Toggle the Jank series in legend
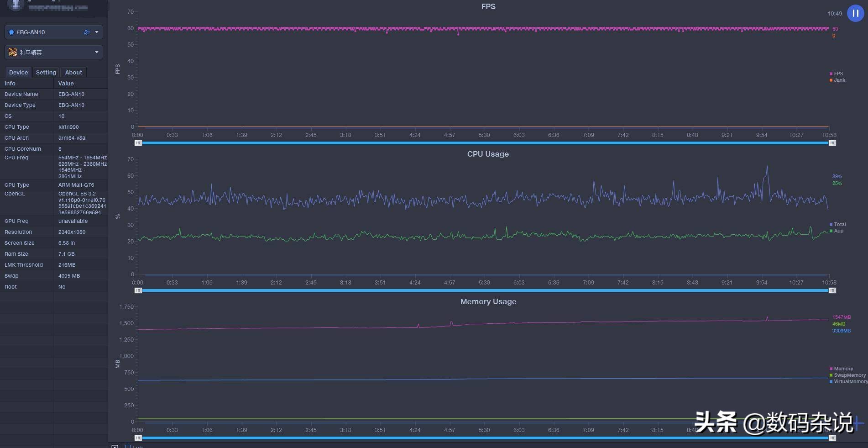 click(839, 80)
